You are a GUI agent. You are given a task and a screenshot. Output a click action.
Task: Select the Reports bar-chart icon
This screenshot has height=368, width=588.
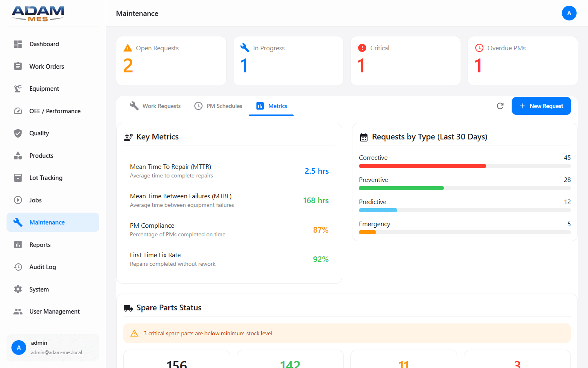(18, 245)
